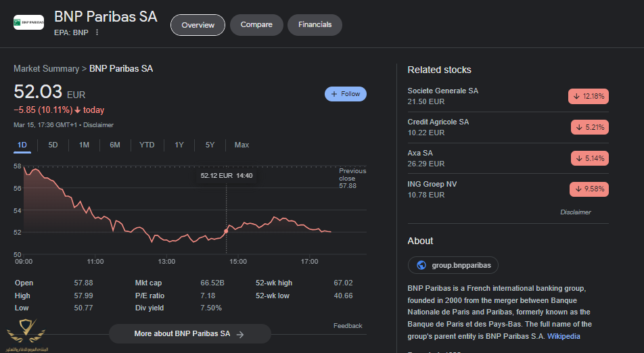Click the 52-wk high value 67.02
This screenshot has height=353, width=644.
[344, 283]
